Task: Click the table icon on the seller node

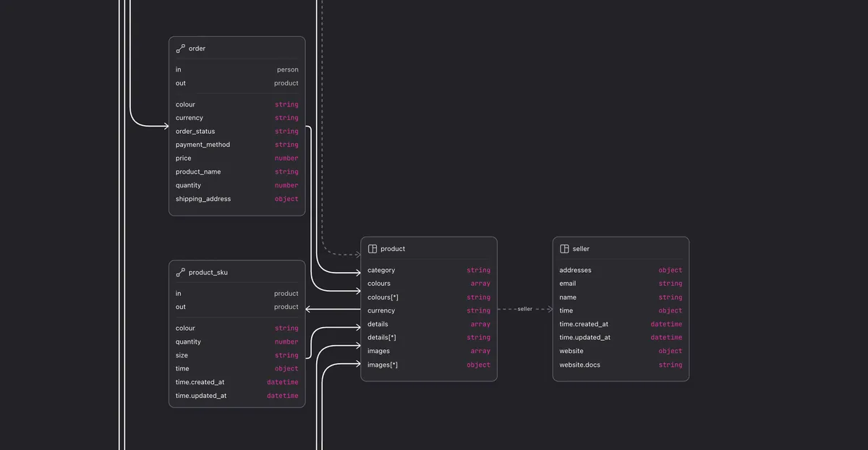Action: pyautogui.click(x=564, y=249)
